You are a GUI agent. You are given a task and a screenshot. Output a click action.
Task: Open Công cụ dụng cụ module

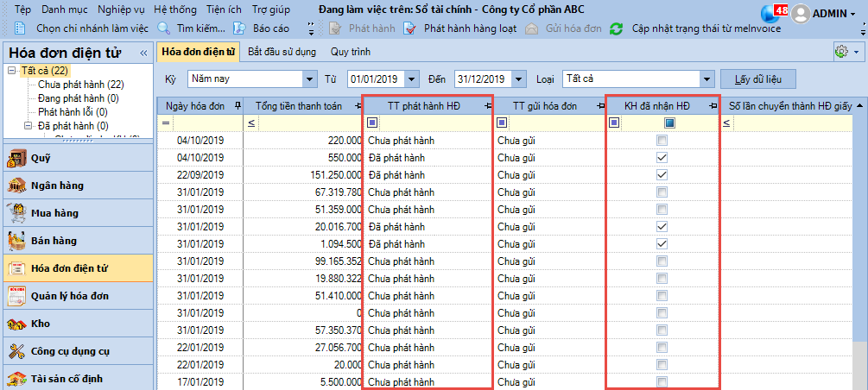tap(69, 351)
